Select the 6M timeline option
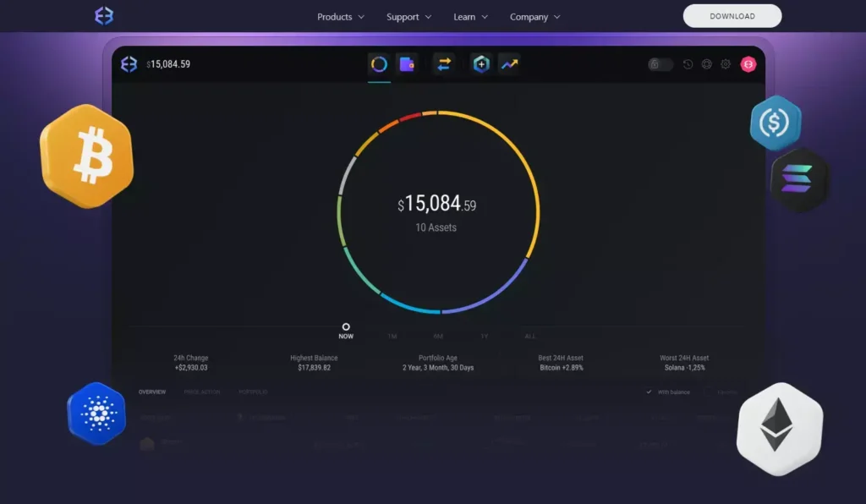 (x=438, y=336)
